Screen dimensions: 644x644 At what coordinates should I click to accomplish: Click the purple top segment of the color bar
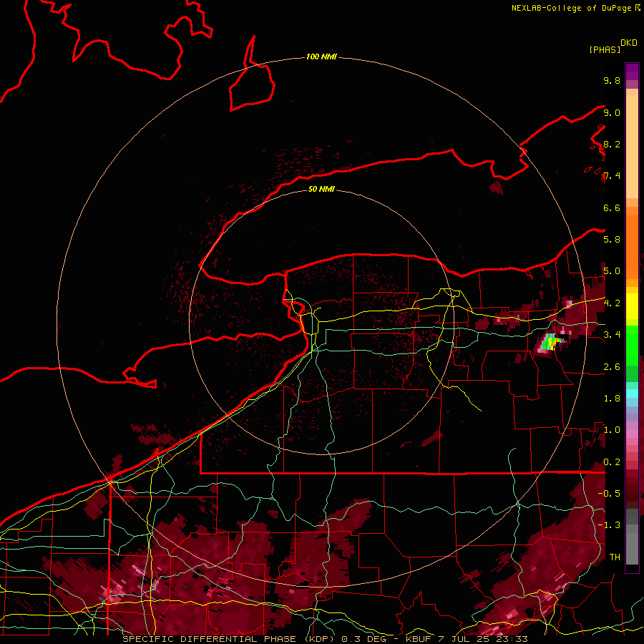[x=632, y=72]
